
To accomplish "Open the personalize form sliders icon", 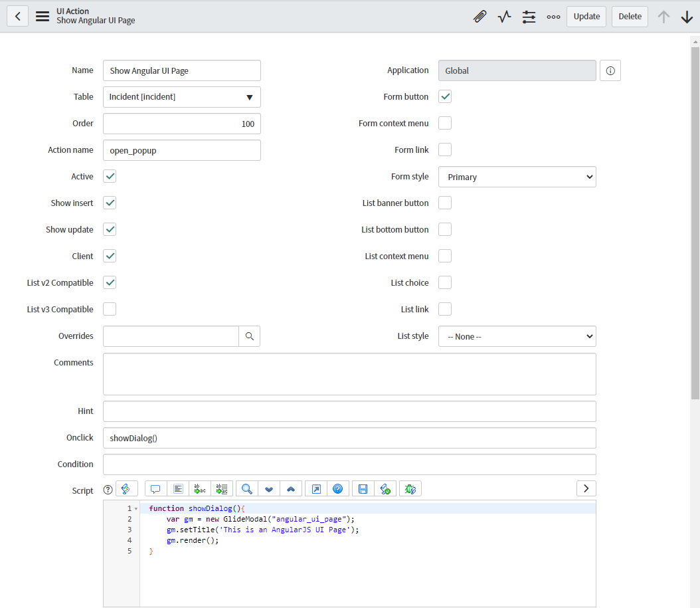I will [529, 16].
